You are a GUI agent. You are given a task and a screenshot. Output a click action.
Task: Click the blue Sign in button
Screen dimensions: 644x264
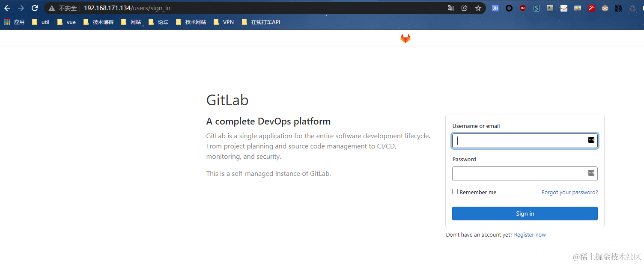coord(525,214)
